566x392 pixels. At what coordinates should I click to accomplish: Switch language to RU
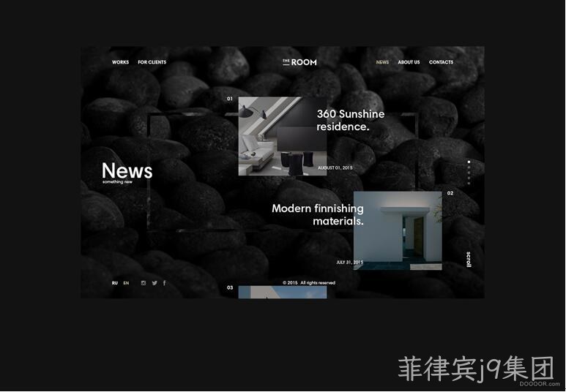click(x=115, y=283)
